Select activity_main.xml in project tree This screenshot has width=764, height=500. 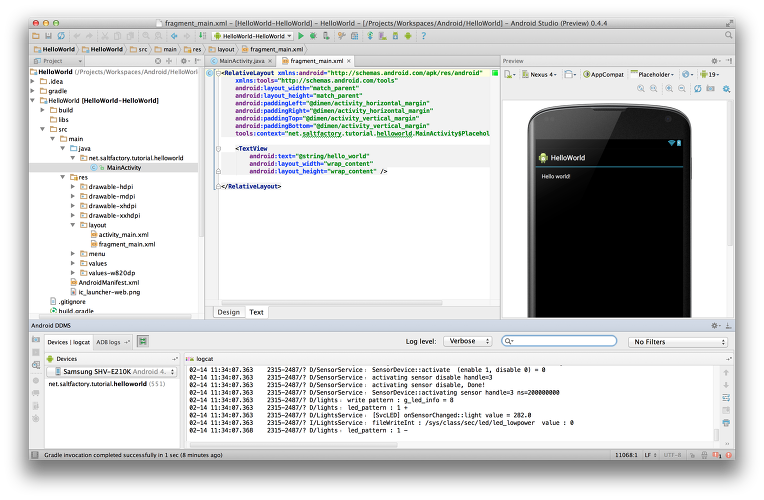click(x=119, y=234)
